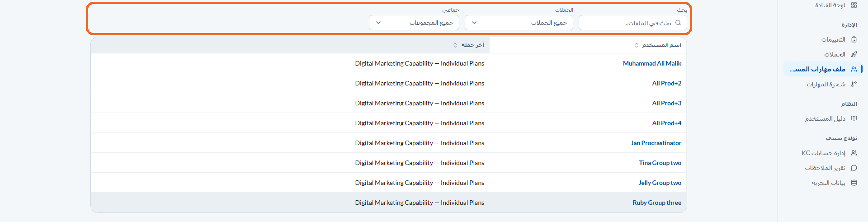Focus the بحث في الملفات search field

click(x=633, y=23)
